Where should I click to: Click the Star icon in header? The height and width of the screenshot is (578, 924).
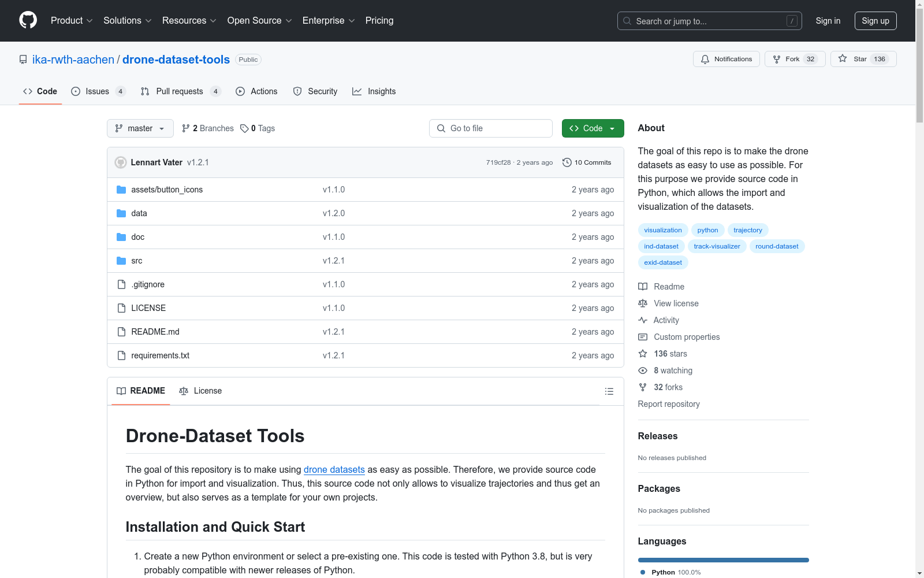(x=843, y=58)
